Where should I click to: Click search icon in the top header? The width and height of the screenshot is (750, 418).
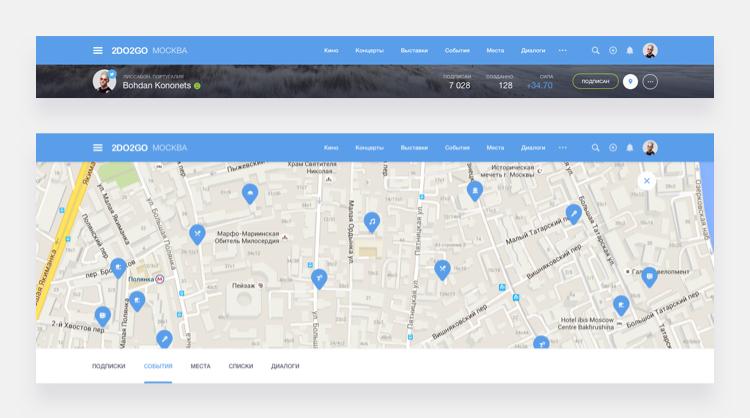coord(596,50)
